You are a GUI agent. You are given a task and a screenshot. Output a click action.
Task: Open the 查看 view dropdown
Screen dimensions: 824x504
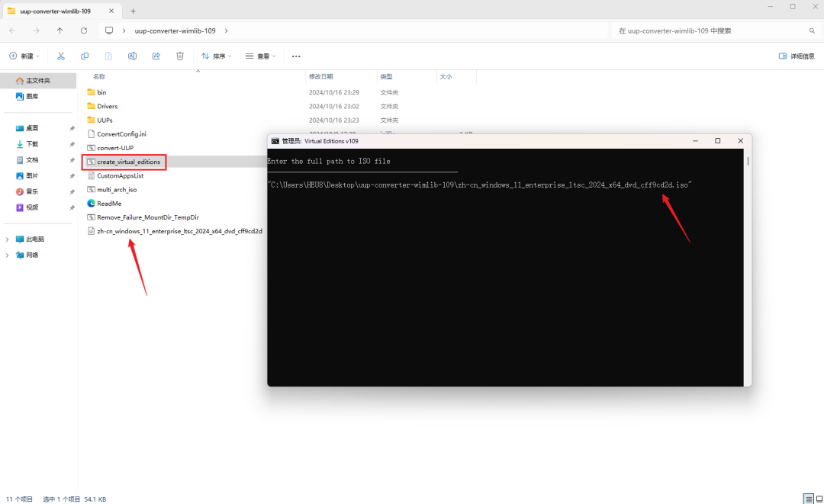pos(260,56)
